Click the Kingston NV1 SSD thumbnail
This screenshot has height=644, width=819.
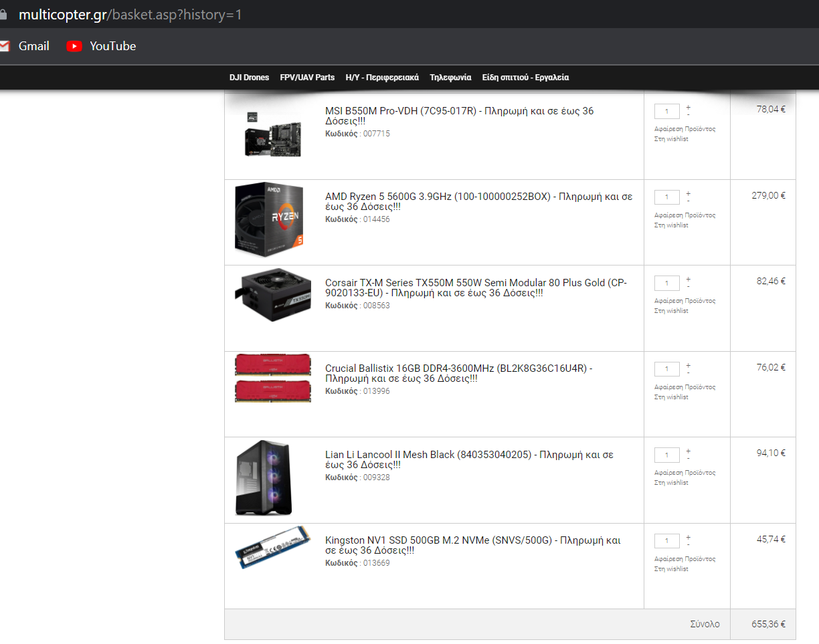(x=272, y=548)
